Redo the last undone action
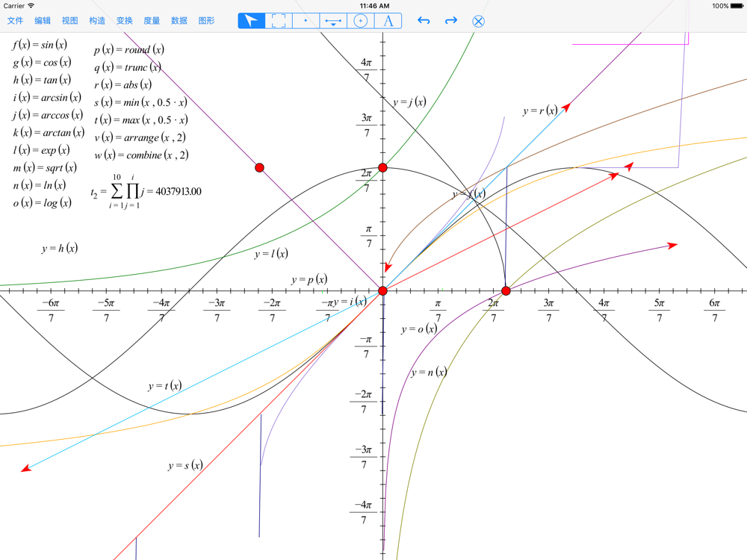747x560 pixels. point(451,21)
